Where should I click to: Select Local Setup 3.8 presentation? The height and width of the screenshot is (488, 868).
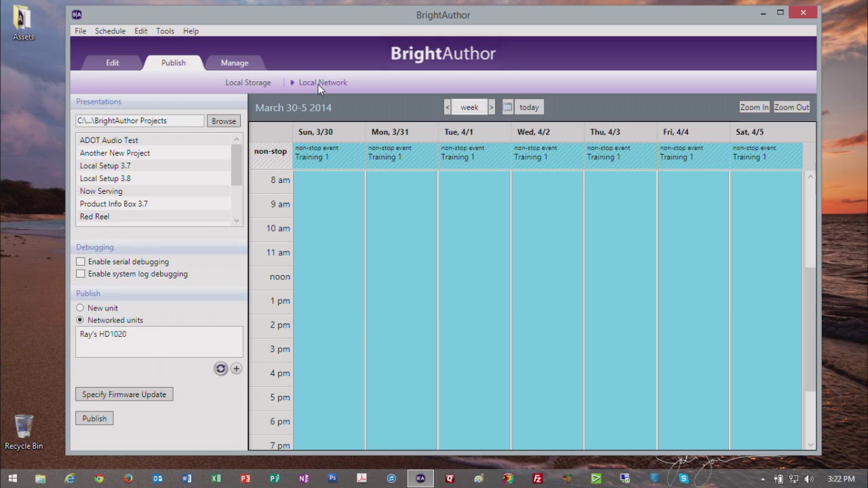[x=153, y=179]
